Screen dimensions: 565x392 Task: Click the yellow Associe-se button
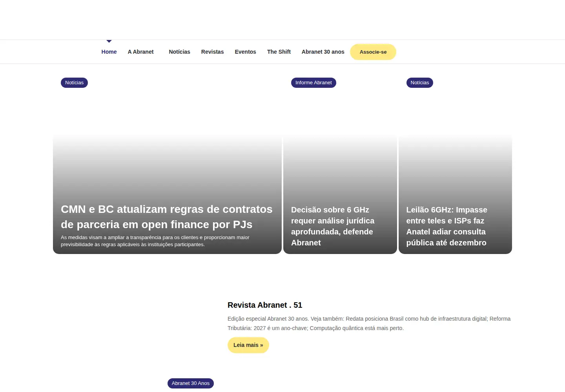[x=373, y=52]
